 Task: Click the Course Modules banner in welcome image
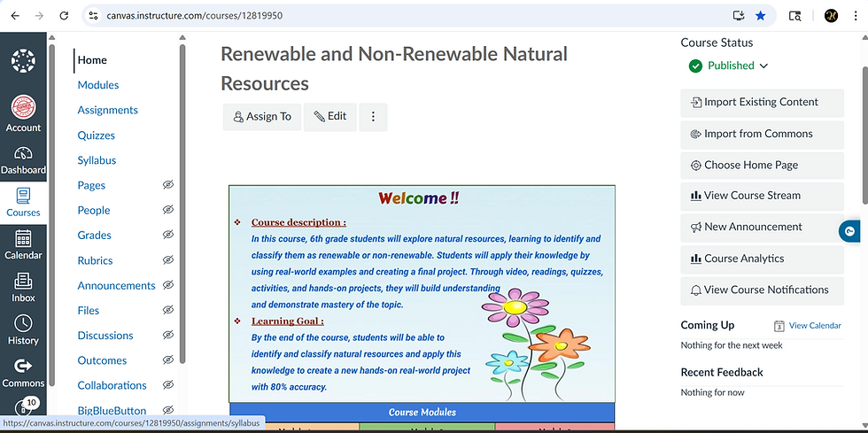(x=422, y=413)
